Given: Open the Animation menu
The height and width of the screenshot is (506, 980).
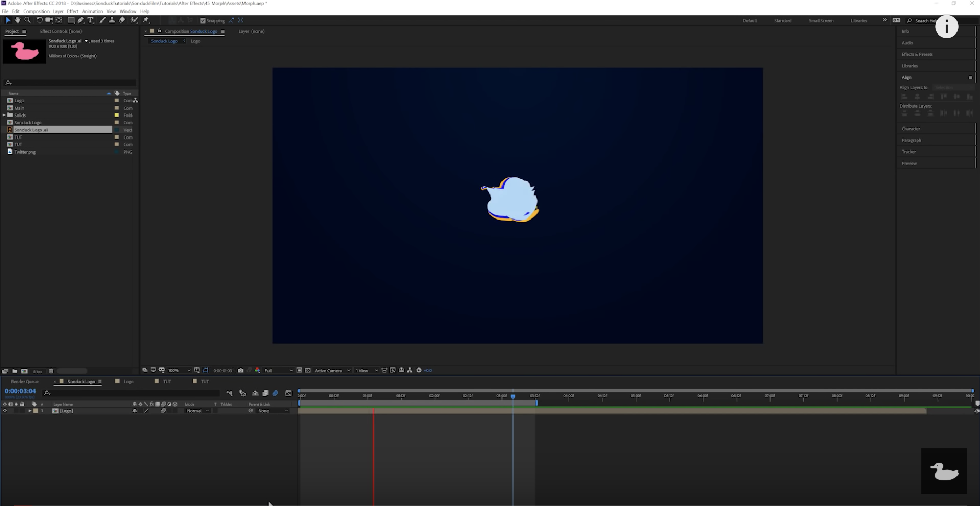Looking at the screenshot, I should coord(92,11).
